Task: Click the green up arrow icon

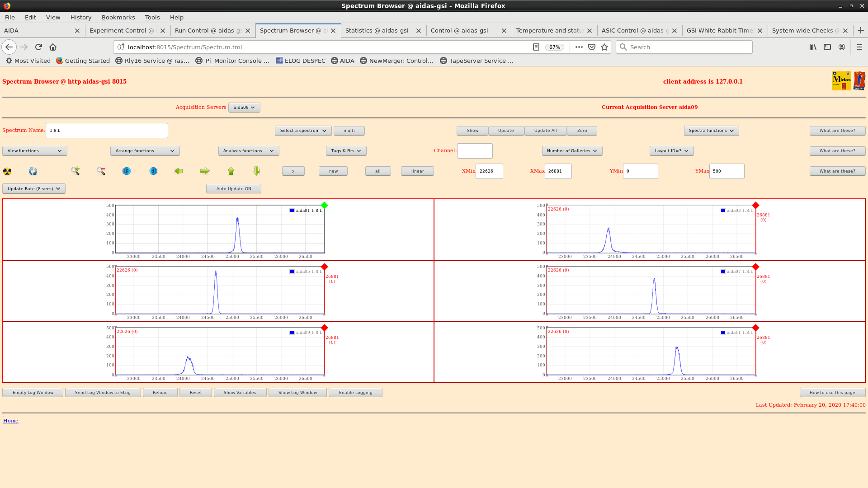Action: (231, 171)
